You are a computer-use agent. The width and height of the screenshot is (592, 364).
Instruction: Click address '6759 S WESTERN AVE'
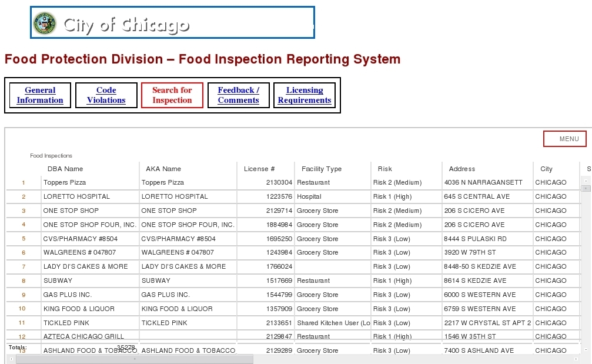click(x=480, y=309)
